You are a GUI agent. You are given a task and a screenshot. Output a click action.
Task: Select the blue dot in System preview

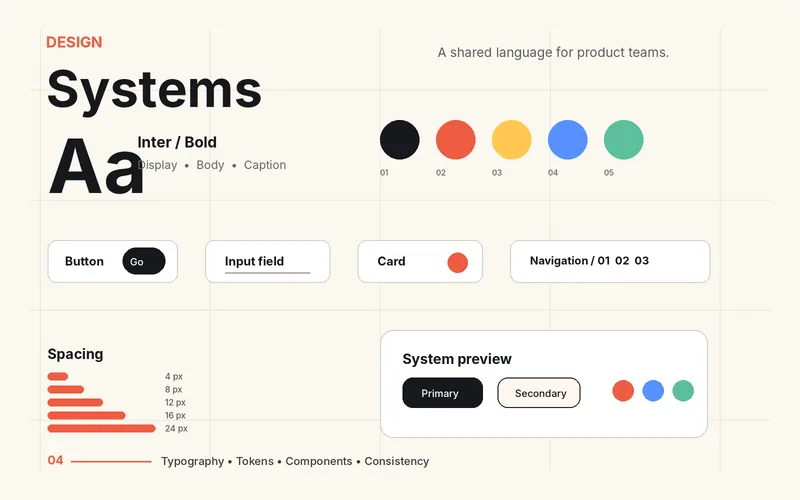coord(653,391)
